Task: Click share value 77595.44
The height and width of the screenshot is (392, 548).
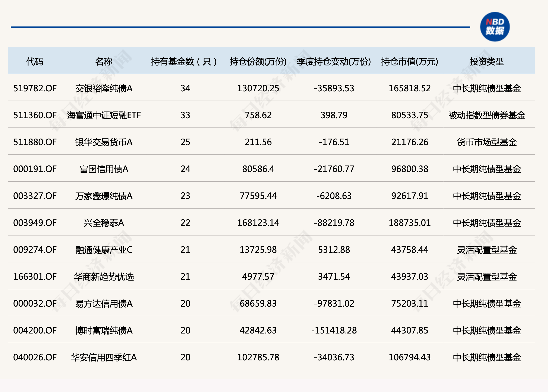Action: [x=258, y=196]
